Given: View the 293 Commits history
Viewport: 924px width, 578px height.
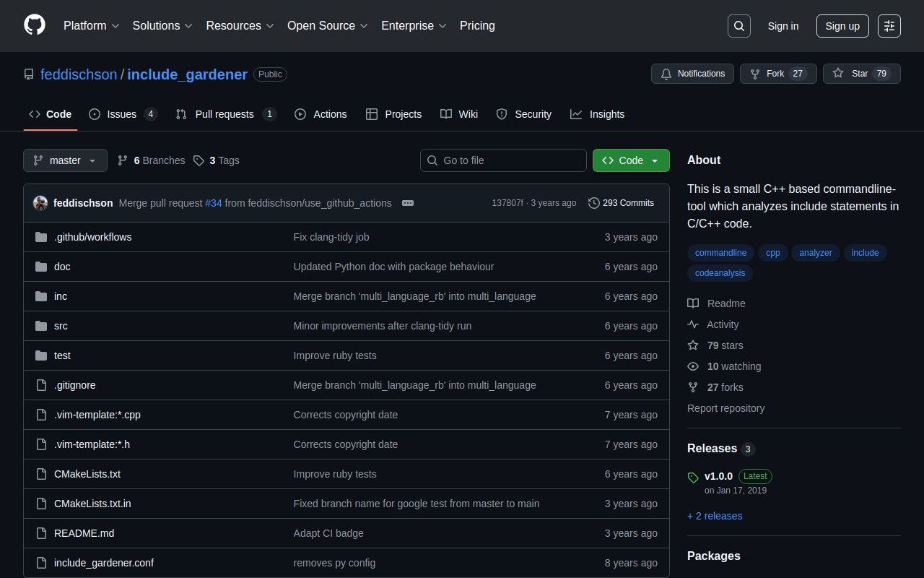Looking at the screenshot, I should (x=621, y=203).
